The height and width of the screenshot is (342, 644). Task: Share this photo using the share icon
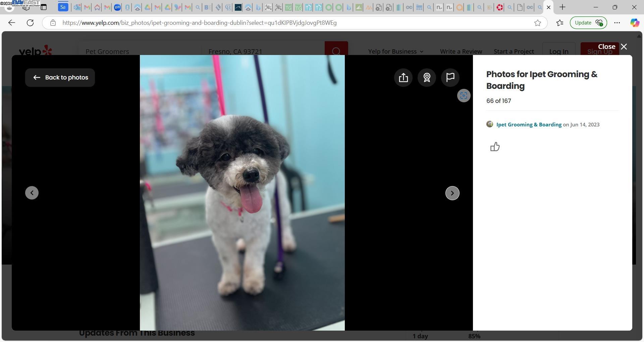[x=403, y=77]
